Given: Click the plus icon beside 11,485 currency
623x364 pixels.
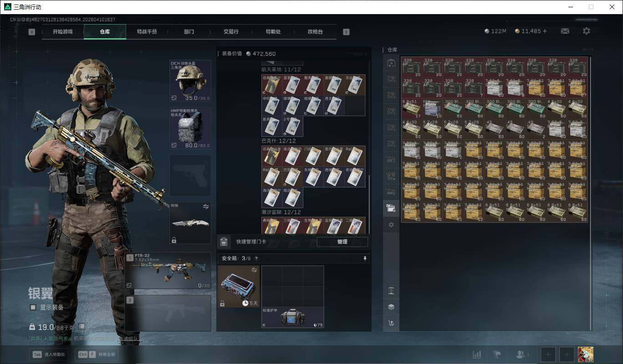Looking at the screenshot, I should [545, 31].
